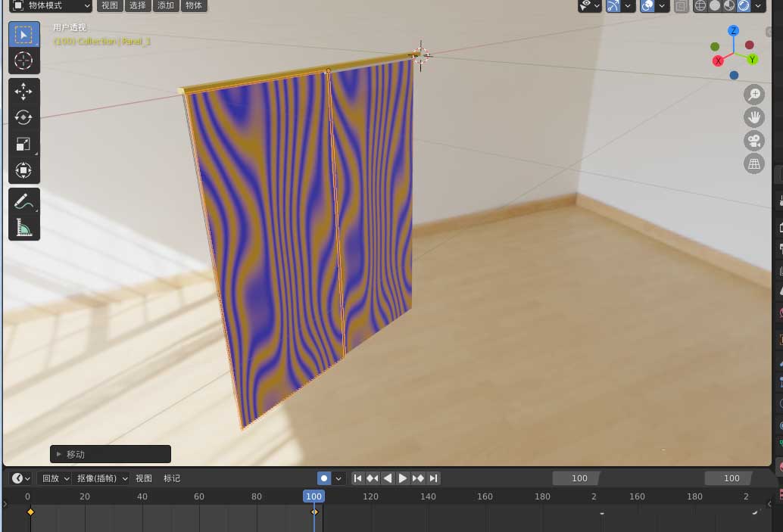This screenshot has height=532, width=783.
Task: Click the playhead marker at frame 100
Action: tap(314, 496)
